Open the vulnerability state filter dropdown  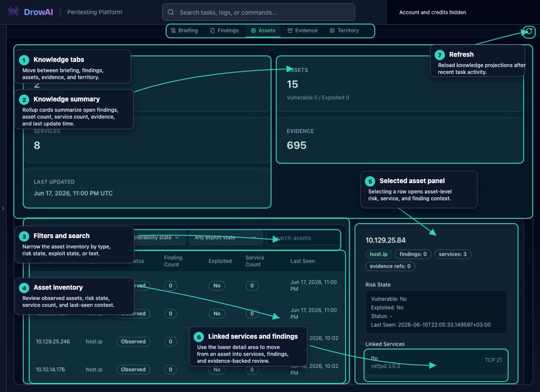coord(157,238)
